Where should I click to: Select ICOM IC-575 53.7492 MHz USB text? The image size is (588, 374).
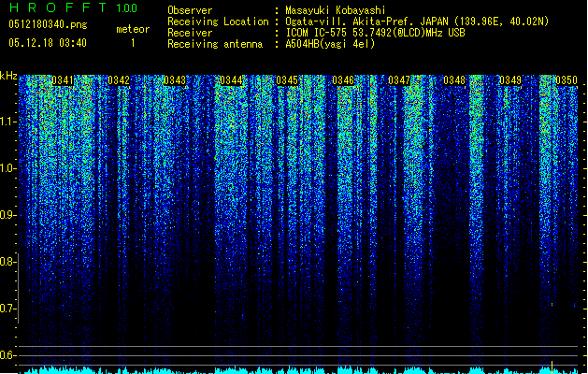pos(375,33)
